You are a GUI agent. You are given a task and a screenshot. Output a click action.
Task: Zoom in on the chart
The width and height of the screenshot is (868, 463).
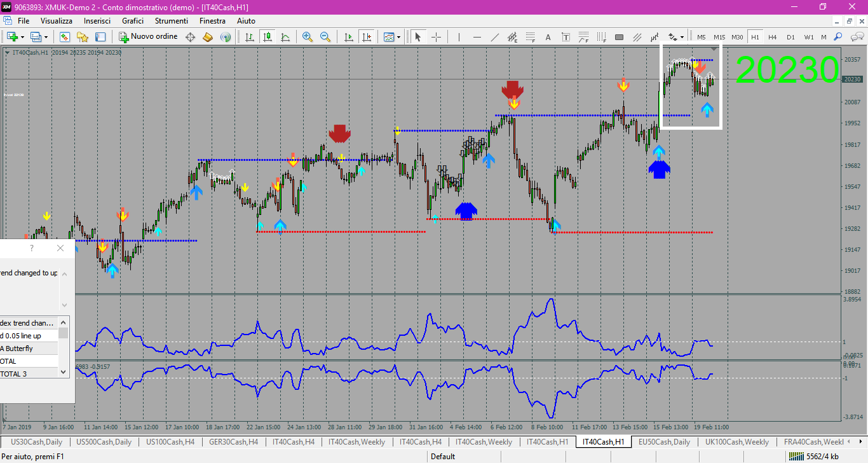[308, 37]
